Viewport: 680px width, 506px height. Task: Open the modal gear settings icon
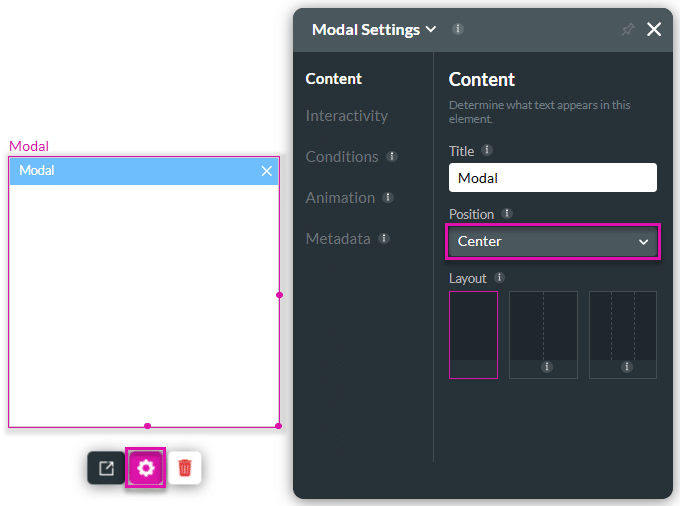pos(145,467)
